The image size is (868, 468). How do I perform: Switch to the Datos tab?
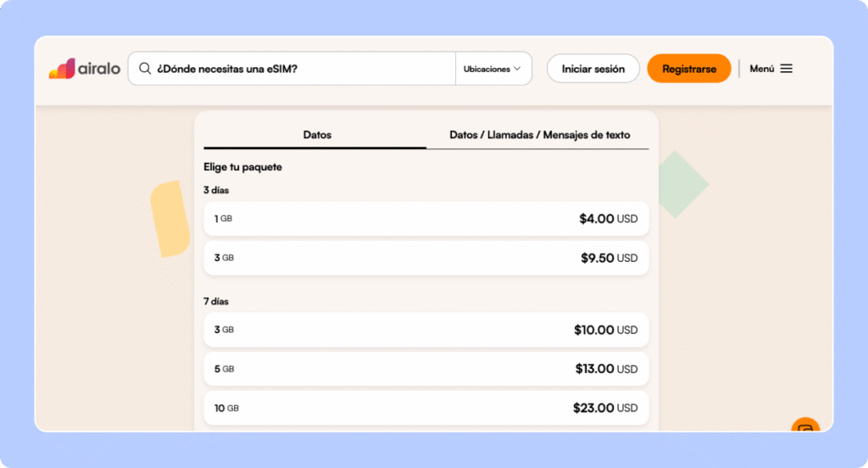317,135
